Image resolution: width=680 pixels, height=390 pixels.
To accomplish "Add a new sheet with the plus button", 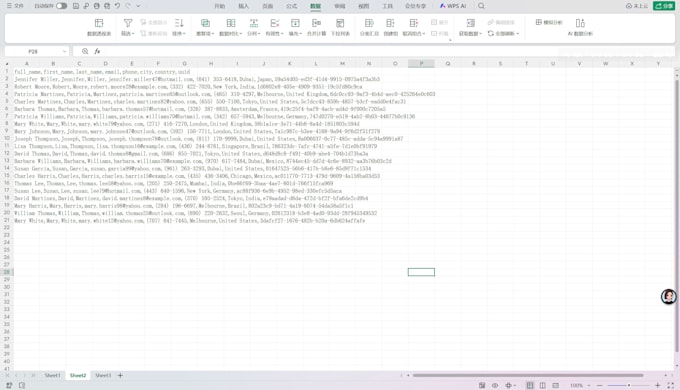I will (120, 375).
